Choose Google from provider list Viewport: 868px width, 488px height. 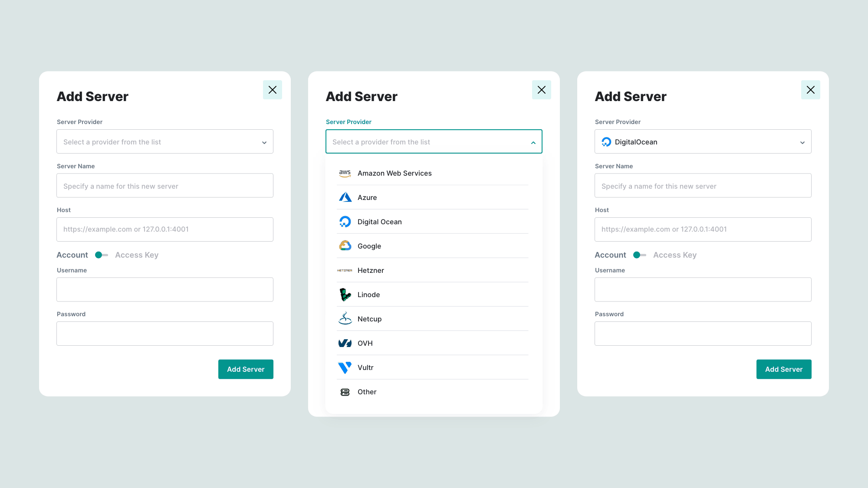[x=433, y=246]
